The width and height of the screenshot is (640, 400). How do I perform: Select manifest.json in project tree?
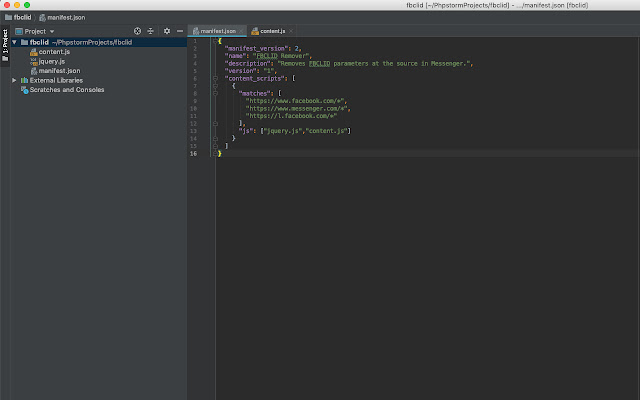coord(59,71)
